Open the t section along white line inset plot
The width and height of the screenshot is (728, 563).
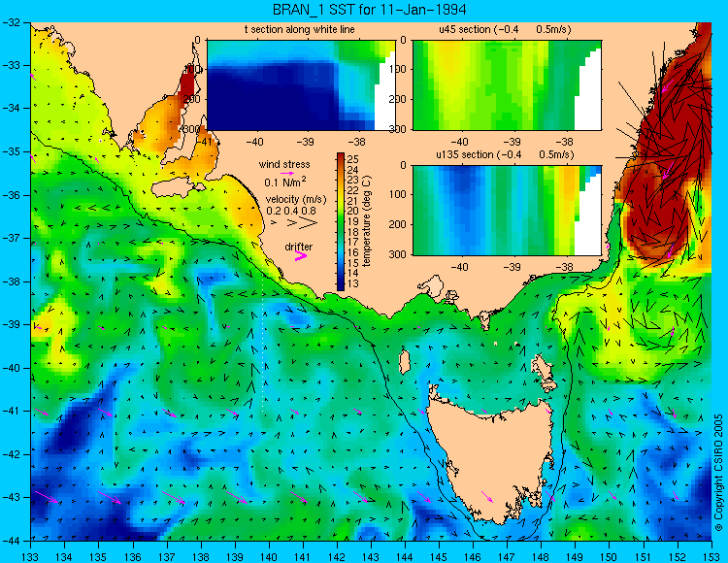coord(301,85)
